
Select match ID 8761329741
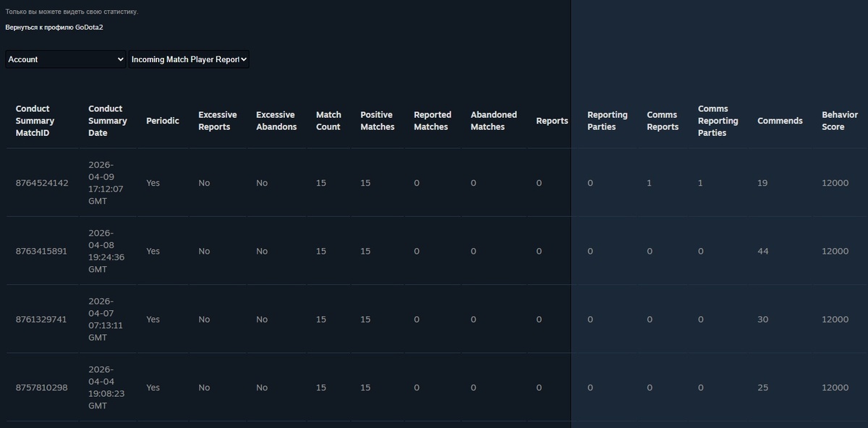pyautogui.click(x=41, y=320)
